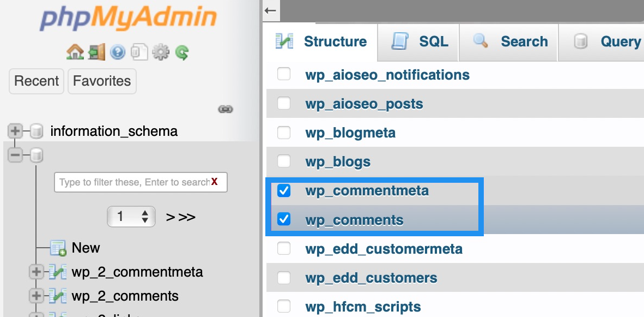Open the Query tab
644x317 pixels.
602,41
